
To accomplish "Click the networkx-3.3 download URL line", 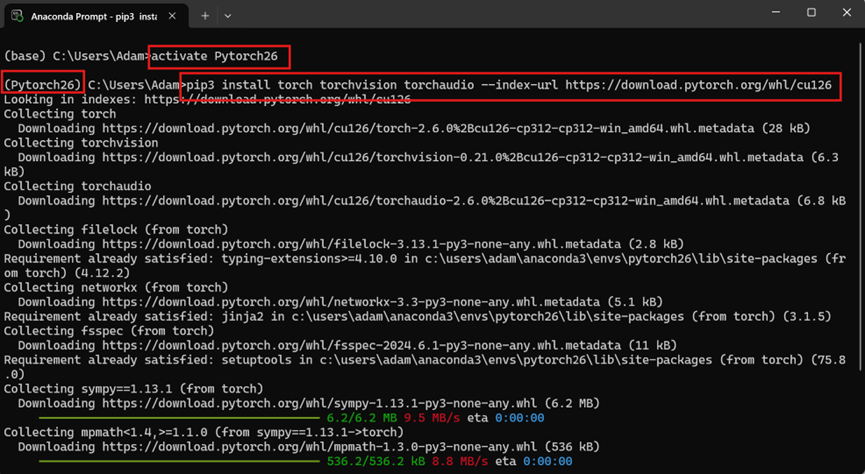I will pos(340,302).
